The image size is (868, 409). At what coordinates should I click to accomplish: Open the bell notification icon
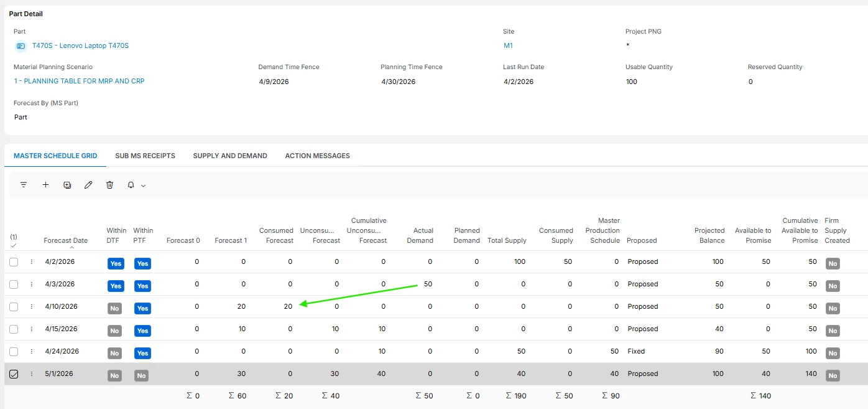point(131,185)
